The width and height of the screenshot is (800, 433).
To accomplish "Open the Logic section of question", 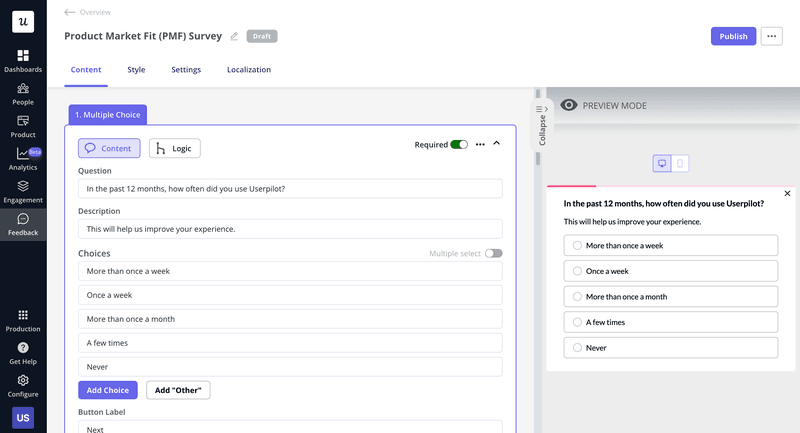I will (x=174, y=148).
